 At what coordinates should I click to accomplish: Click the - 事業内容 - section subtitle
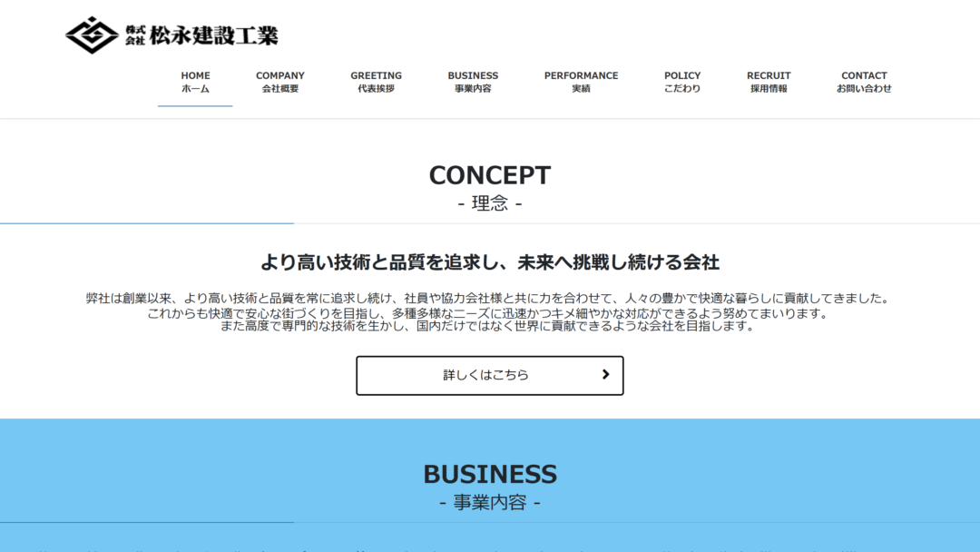point(489,502)
